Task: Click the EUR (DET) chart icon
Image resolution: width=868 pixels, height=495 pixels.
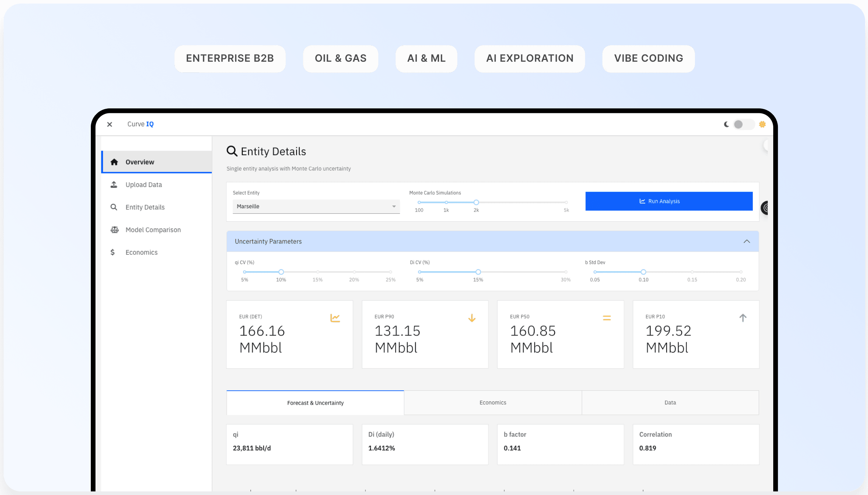Action: click(335, 318)
